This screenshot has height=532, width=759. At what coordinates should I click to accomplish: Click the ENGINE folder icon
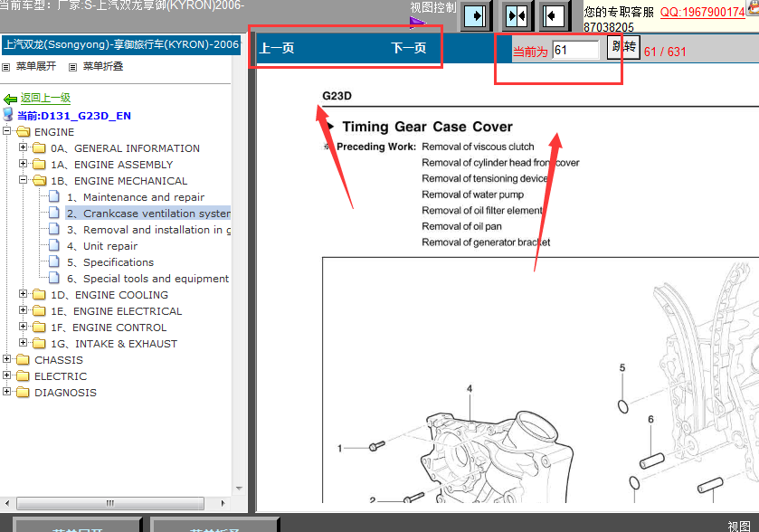[x=24, y=132]
